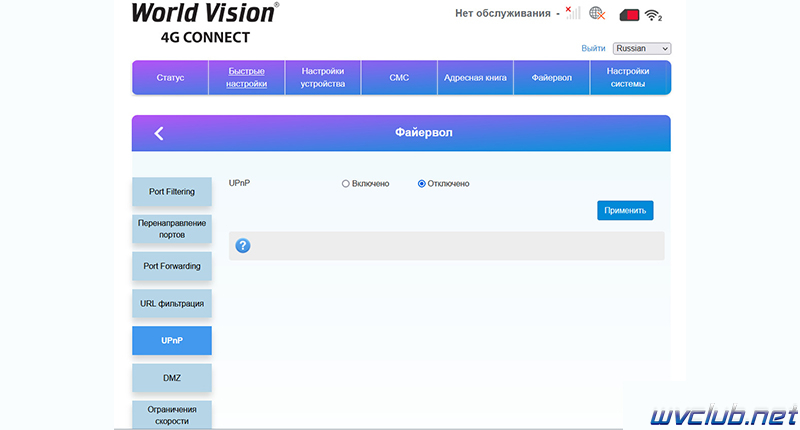Select the Отключено radio button
Image resolution: width=800 pixels, height=430 pixels.
click(x=421, y=184)
